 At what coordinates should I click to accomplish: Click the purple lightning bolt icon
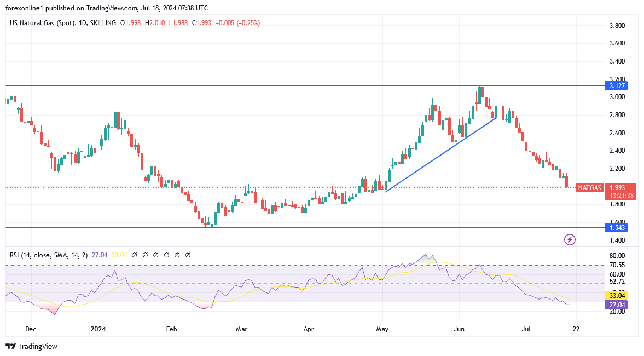(x=570, y=239)
